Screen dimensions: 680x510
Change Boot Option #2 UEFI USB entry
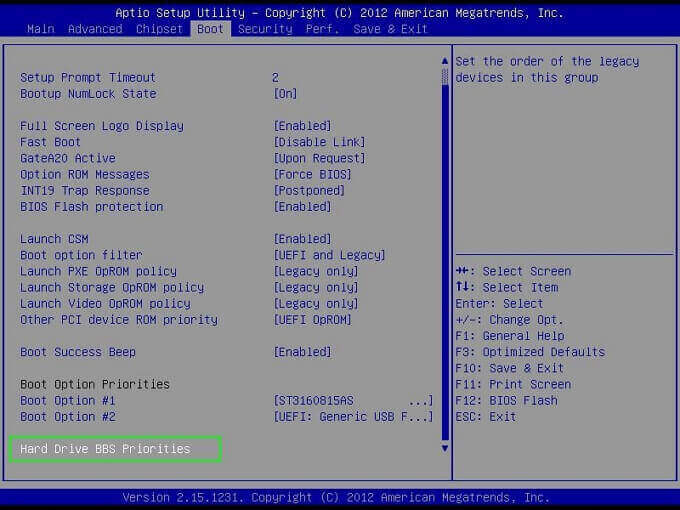click(353, 417)
